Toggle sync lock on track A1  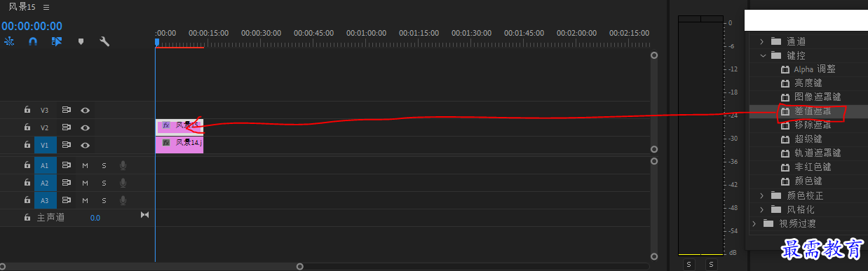point(67,165)
